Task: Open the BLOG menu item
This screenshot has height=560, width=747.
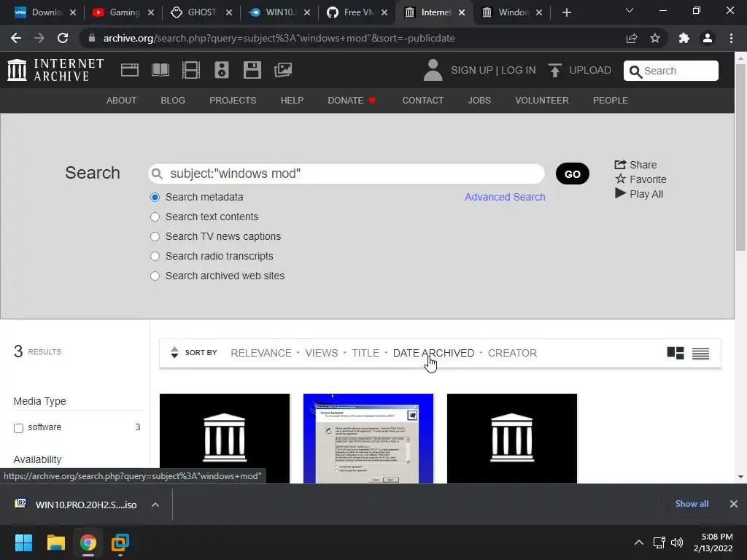Action: (173, 101)
